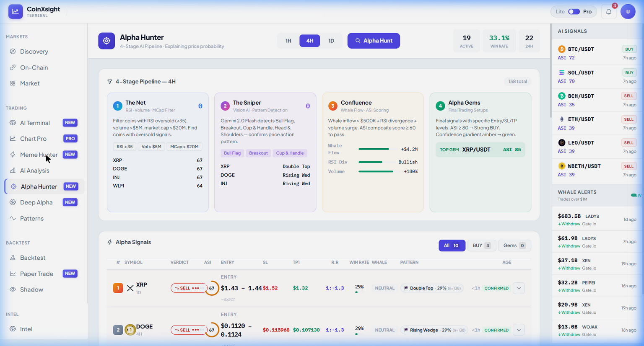This screenshot has height=346, width=644.
Task: Click the XRP coin icon in signals table
Action: click(x=130, y=288)
